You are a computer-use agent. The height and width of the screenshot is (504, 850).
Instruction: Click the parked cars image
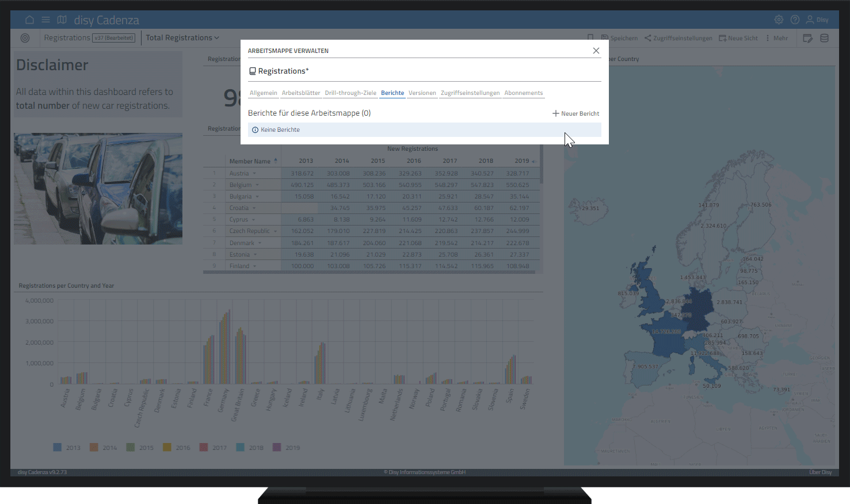pos(98,189)
